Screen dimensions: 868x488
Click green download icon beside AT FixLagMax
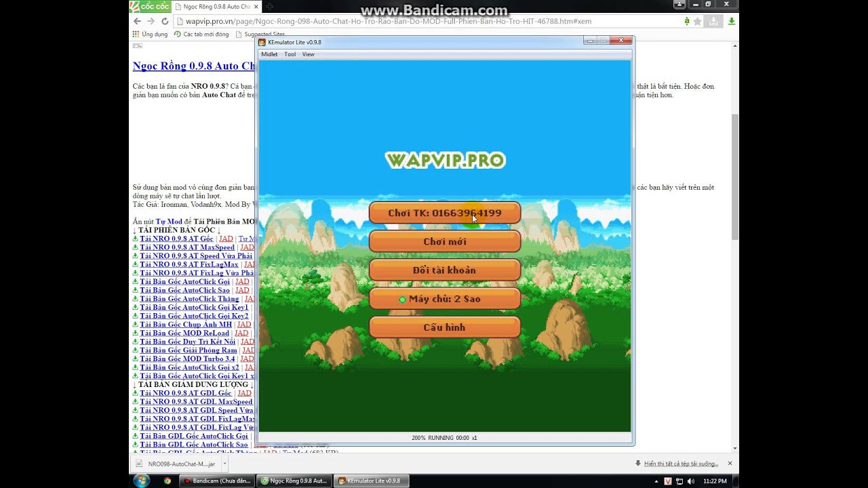(136, 264)
